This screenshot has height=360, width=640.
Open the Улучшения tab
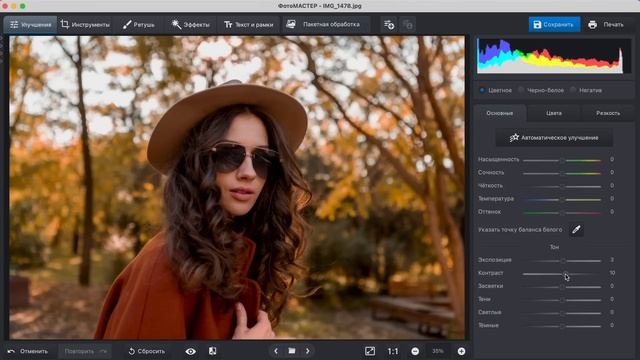pyautogui.click(x=31, y=24)
